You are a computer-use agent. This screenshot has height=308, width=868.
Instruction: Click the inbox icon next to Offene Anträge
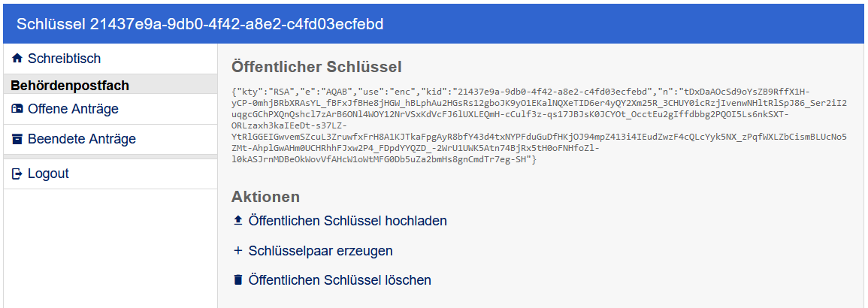(18, 109)
